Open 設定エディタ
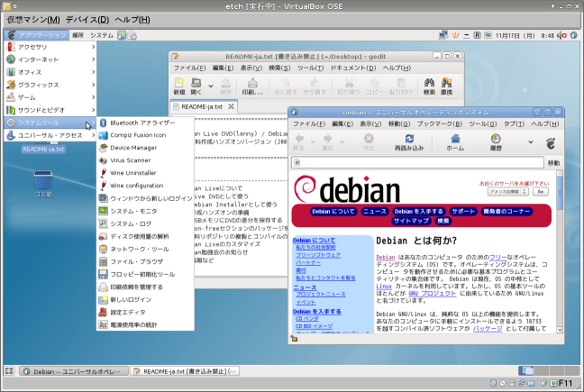Screen dimensions: 584x392 tap(145, 313)
